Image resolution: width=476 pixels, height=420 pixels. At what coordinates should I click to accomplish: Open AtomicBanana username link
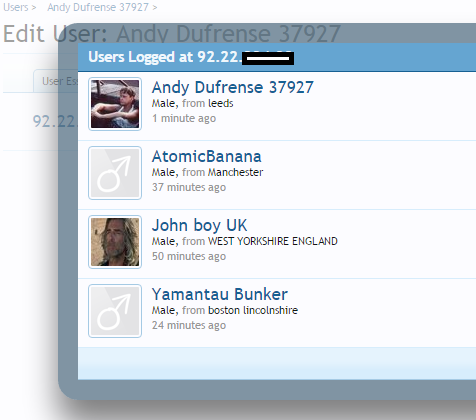pos(207,156)
